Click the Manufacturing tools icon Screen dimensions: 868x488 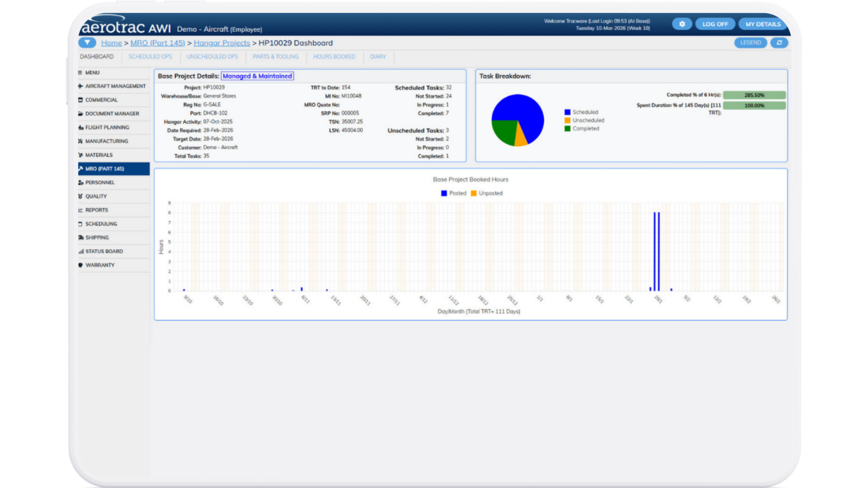80,141
